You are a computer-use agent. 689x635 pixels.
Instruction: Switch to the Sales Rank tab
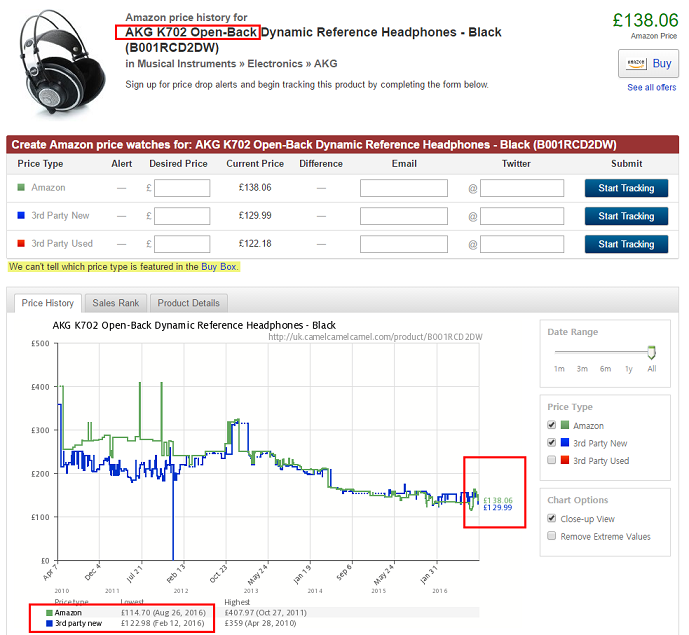[114, 303]
